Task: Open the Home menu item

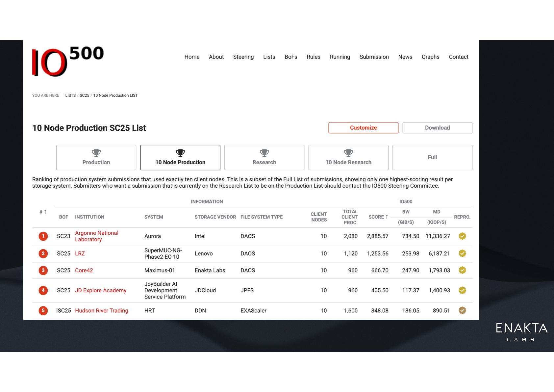Action: [192, 57]
